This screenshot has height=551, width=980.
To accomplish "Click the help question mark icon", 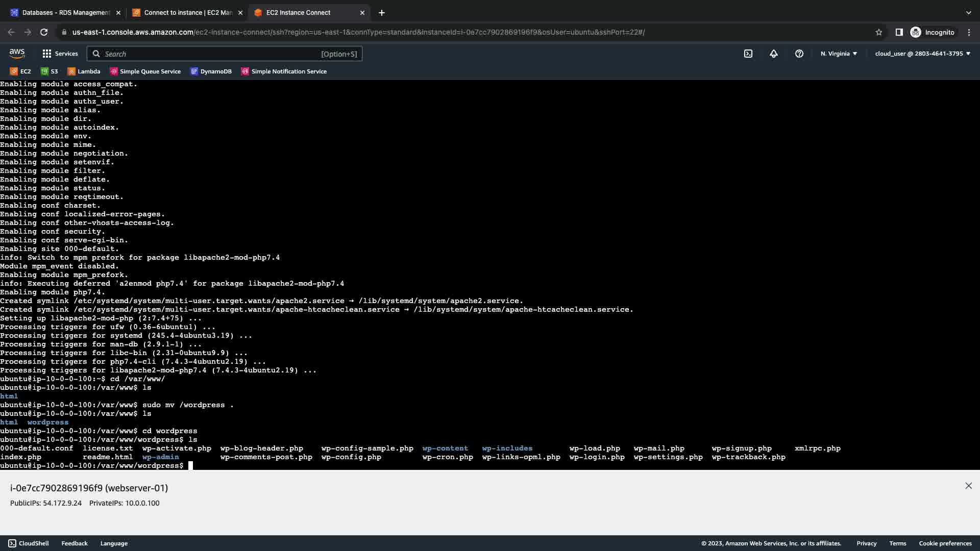I will [x=799, y=54].
